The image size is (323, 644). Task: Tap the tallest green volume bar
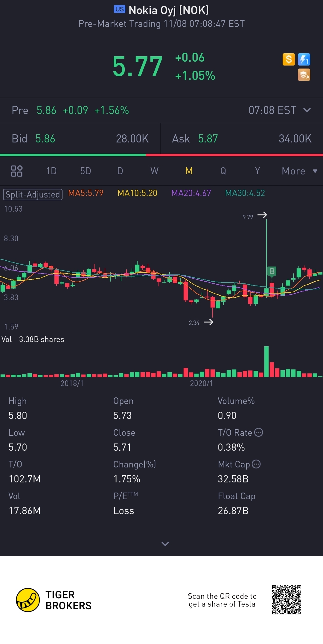[266, 361]
